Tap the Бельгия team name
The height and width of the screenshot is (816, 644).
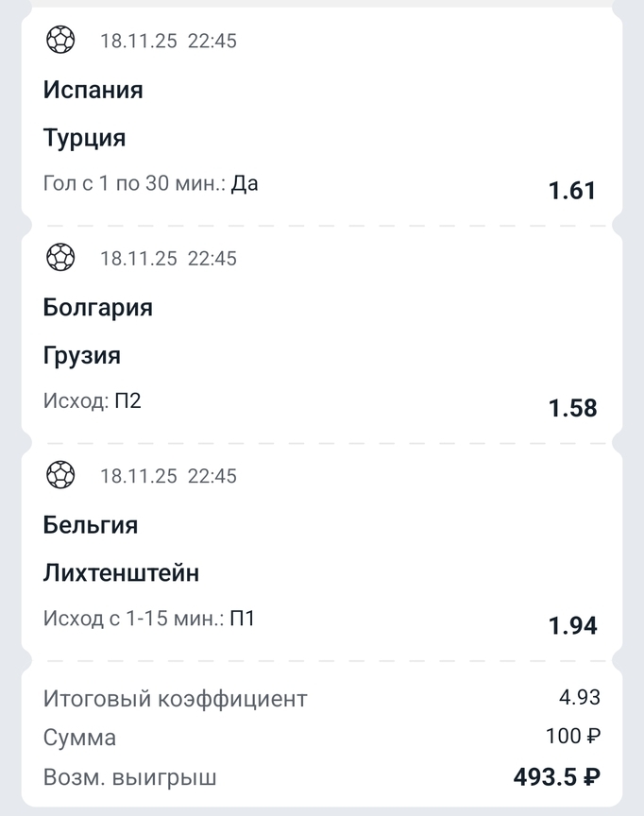[91, 525]
